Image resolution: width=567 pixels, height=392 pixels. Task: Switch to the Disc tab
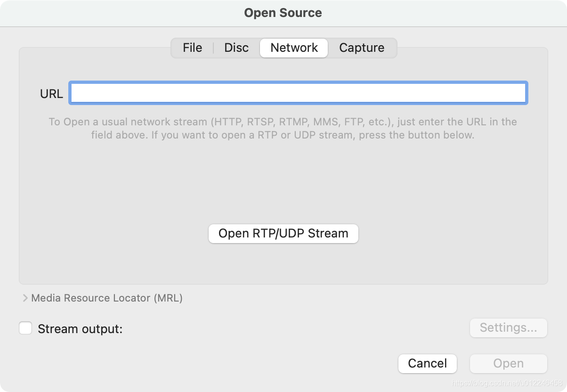pos(236,48)
